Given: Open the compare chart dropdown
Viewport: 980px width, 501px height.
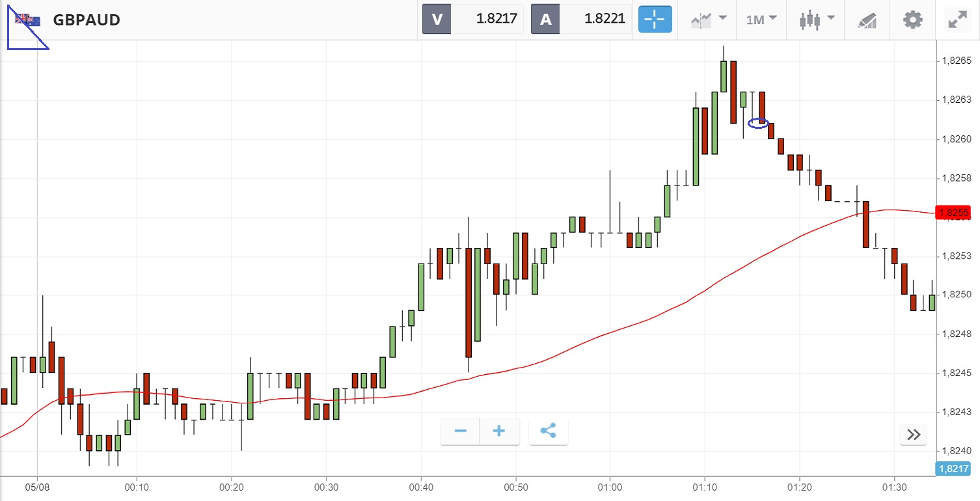Looking at the screenshot, I should (708, 20).
